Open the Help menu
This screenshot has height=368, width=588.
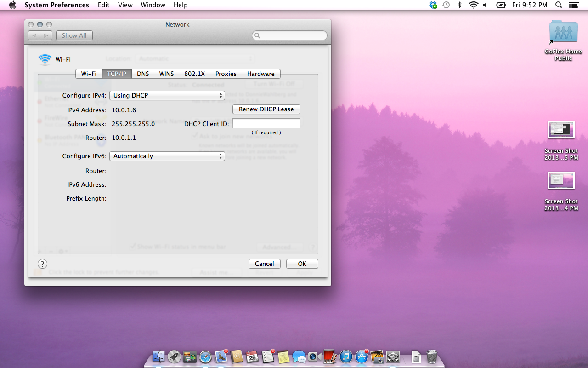pyautogui.click(x=181, y=5)
